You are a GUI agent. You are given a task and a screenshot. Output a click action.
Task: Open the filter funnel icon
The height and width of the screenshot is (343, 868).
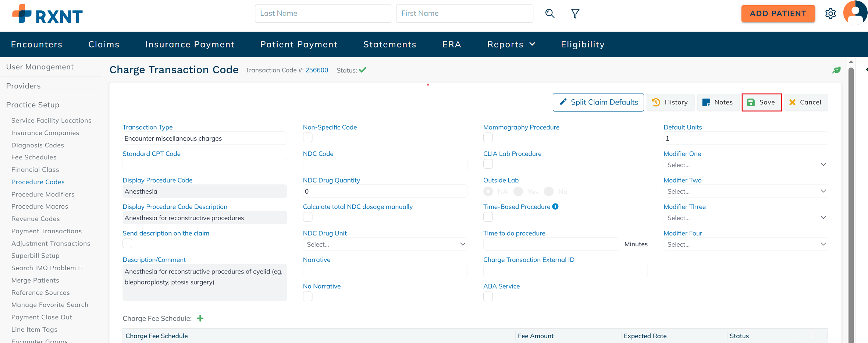coord(575,14)
